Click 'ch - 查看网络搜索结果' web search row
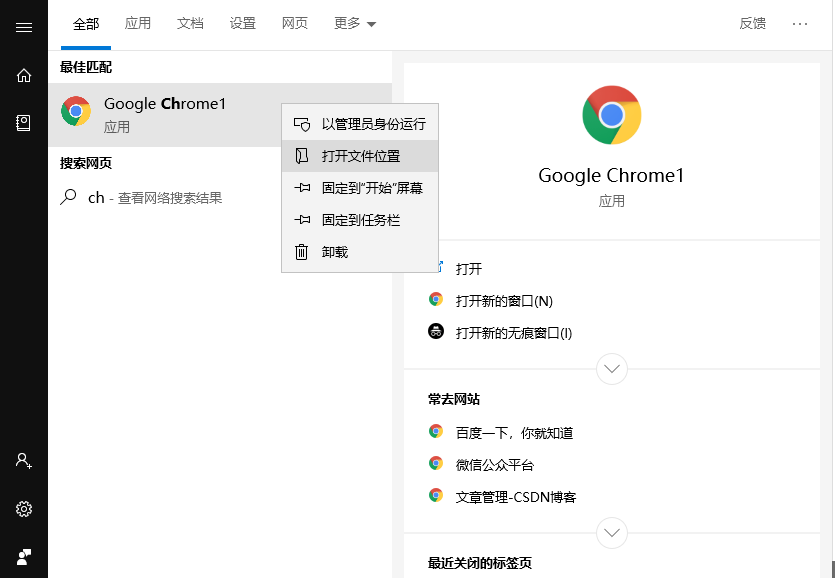 pos(220,198)
